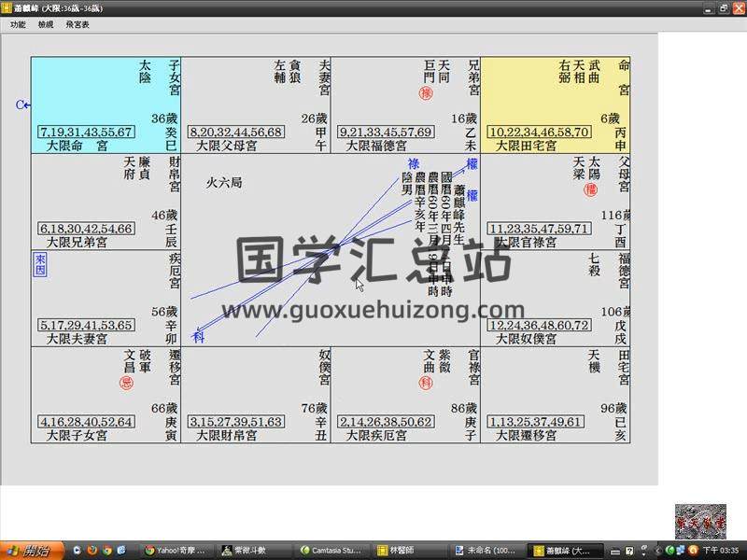Click the blue C arrow marker

pyautogui.click(x=22, y=105)
